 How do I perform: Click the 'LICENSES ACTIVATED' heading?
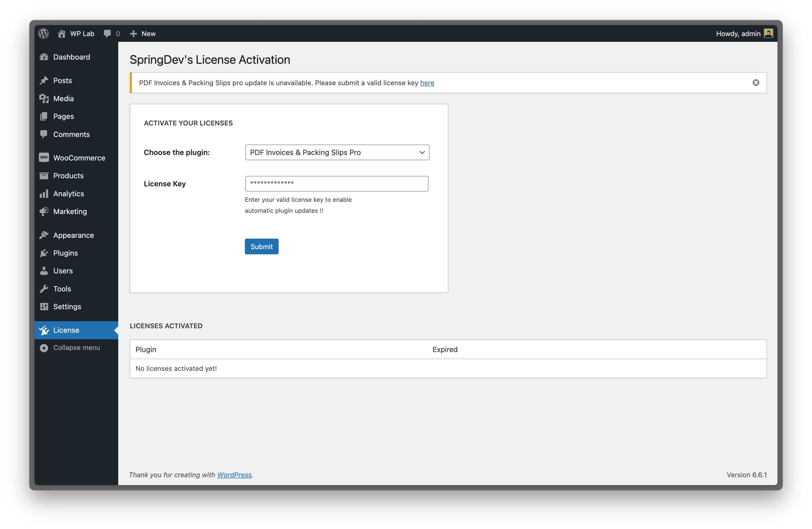pos(166,326)
